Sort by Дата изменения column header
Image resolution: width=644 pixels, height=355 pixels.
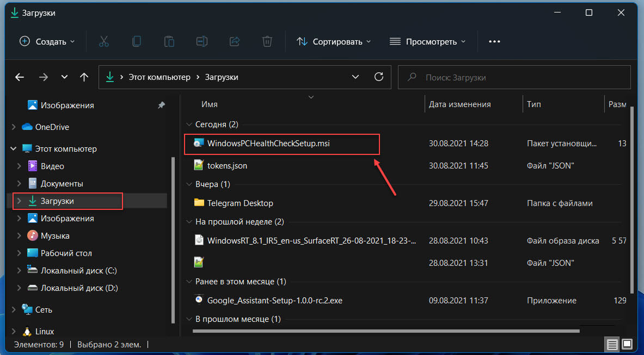[459, 104]
